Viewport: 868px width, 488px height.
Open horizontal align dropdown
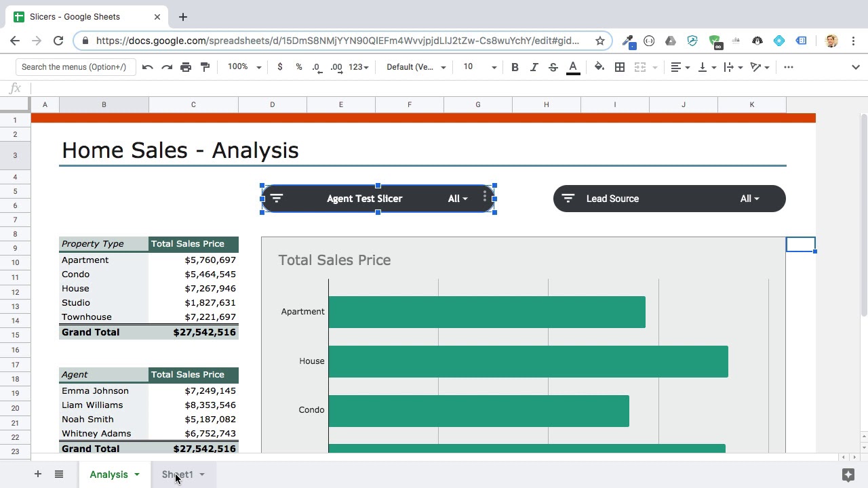680,67
